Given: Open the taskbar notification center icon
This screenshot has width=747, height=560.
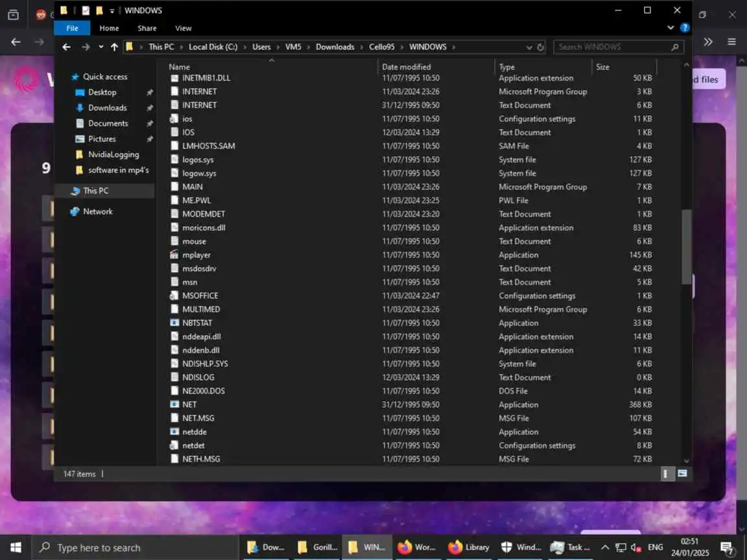Looking at the screenshot, I should click(727, 548).
